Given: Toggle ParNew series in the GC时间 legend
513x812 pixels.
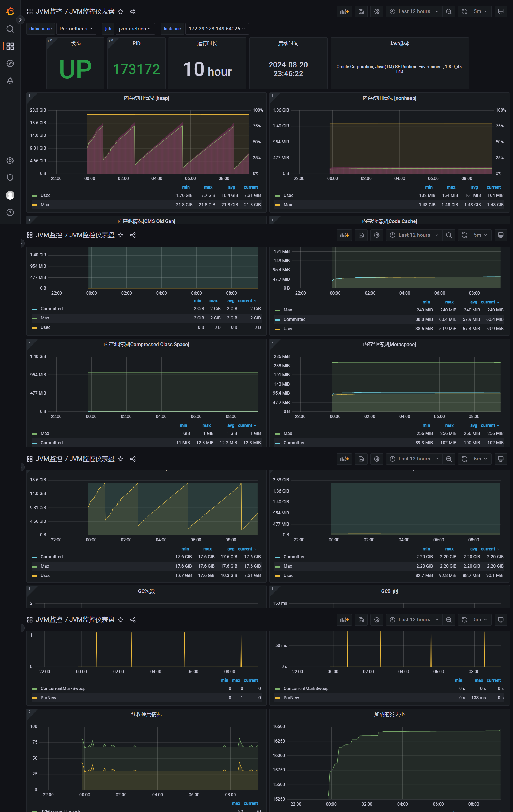Looking at the screenshot, I should [x=291, y=698].
